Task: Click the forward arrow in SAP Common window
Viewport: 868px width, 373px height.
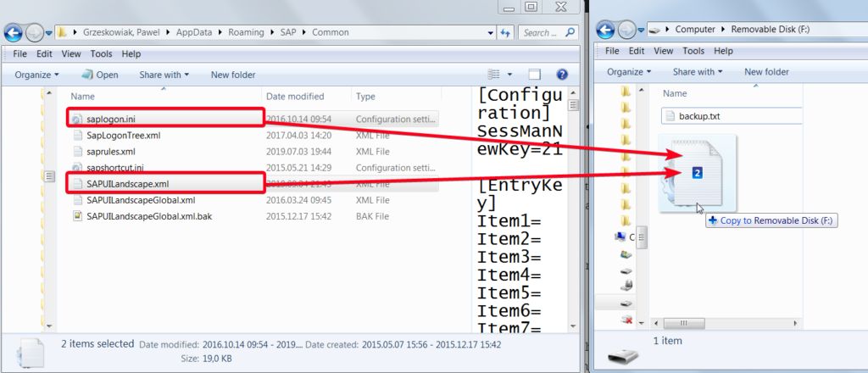Action: pos(34,33)
